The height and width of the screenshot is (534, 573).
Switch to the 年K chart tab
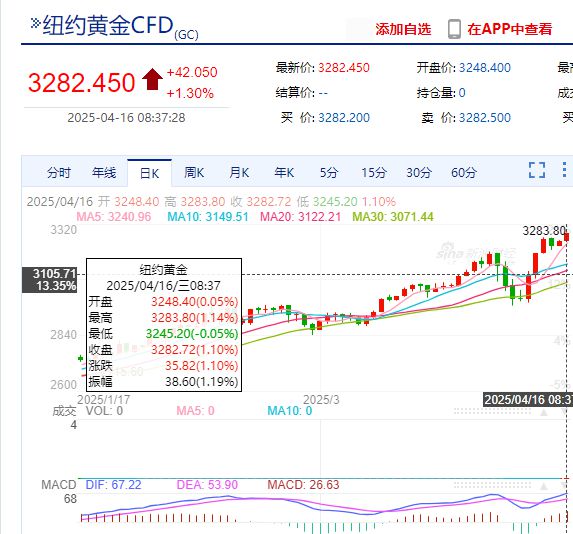284,173
